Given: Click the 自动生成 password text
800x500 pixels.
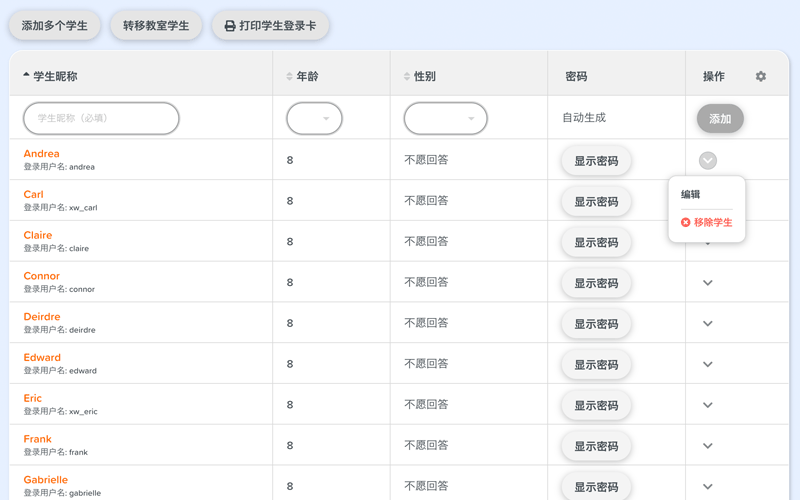Looking at the screenshot, I should pyautogui.click(x=584, y=118).
